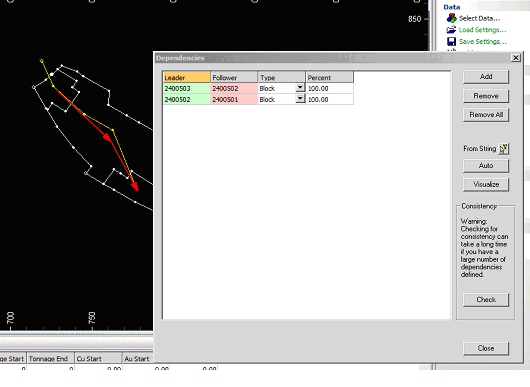Click the Add dependency button
The width and height of the screenshot is (530, 387).
[486, 77]
